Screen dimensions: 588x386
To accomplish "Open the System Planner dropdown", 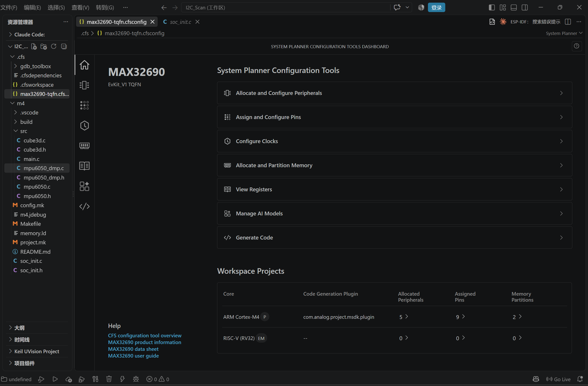I will (x=564, y=33).
